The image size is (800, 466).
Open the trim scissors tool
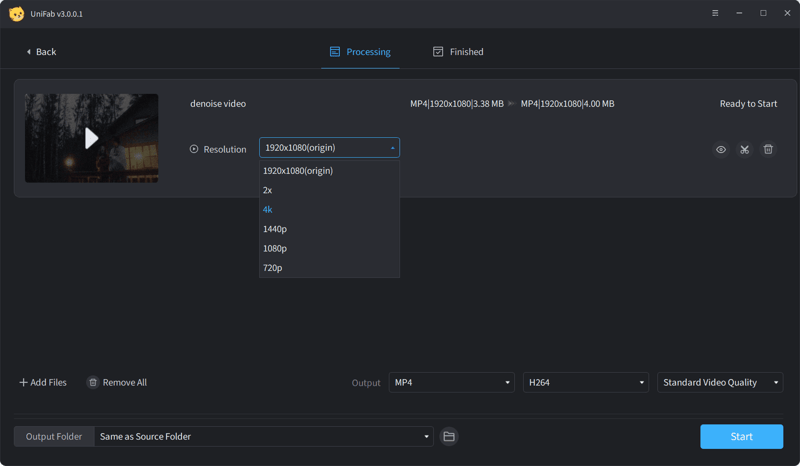pos(745,149)
